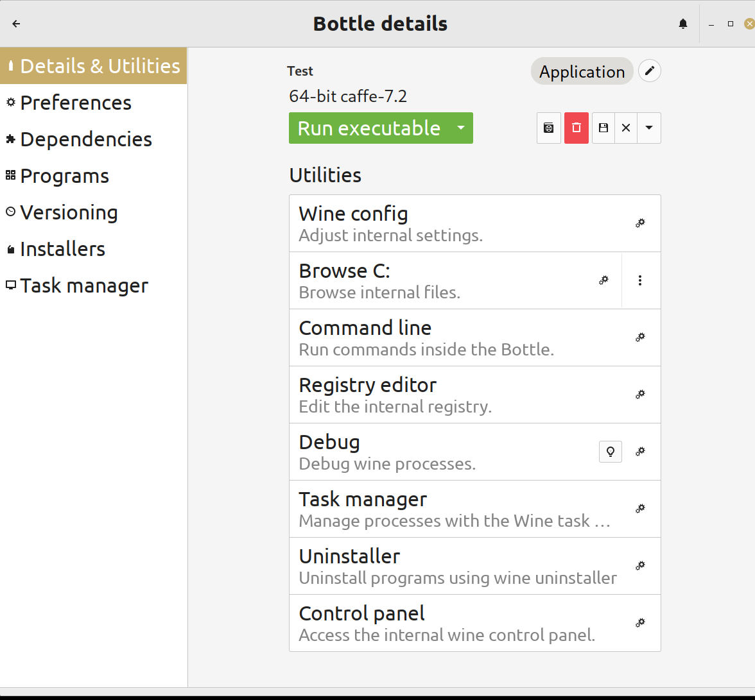This screenshot has height=700, width=755.
Task: Click the Application environment pill label
Action: (582, 71)
